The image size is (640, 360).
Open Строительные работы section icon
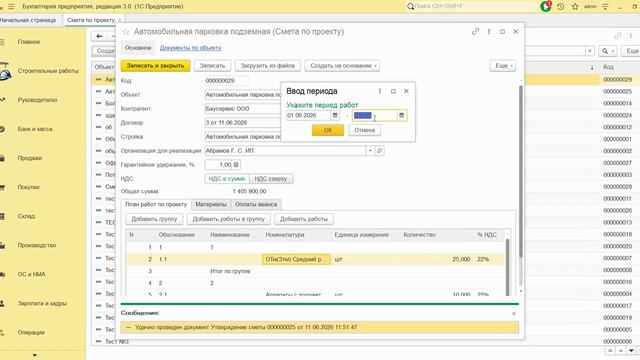[5, 72]
